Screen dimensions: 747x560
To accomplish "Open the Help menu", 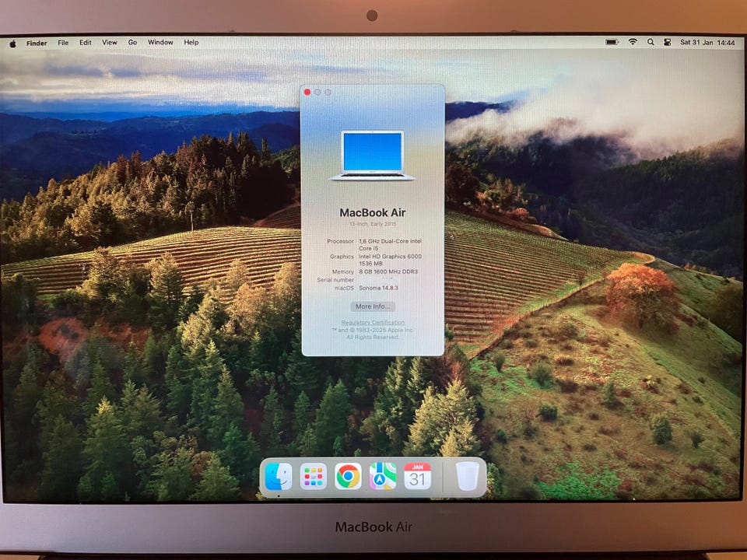I will coord(191,42).
